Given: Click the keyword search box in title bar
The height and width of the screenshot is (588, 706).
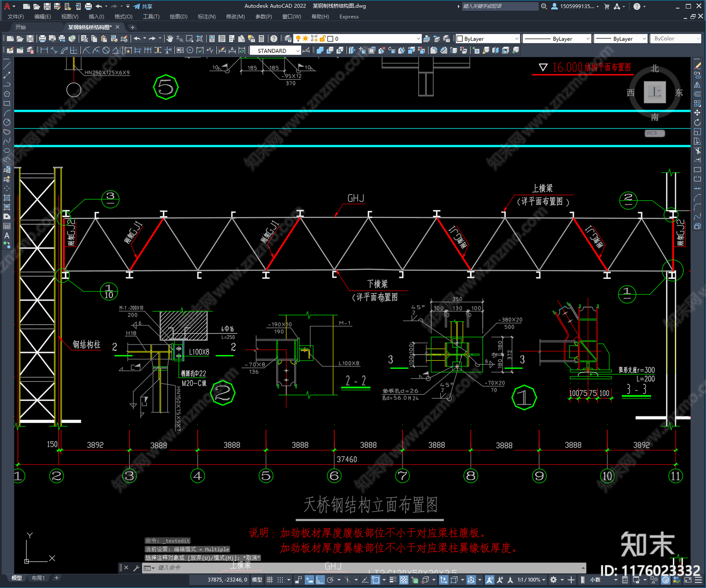Looking at the screenshot, I should click(x=500, y=6).
